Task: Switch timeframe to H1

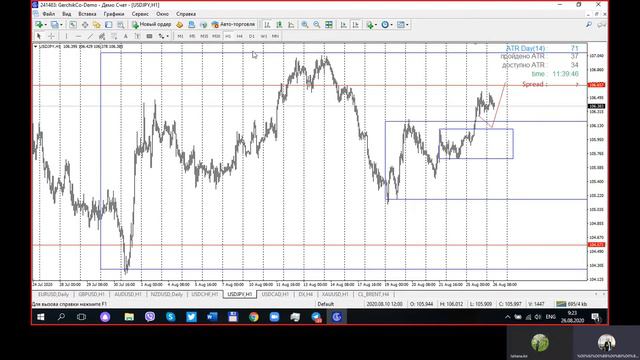Action: tap(228, 36)
